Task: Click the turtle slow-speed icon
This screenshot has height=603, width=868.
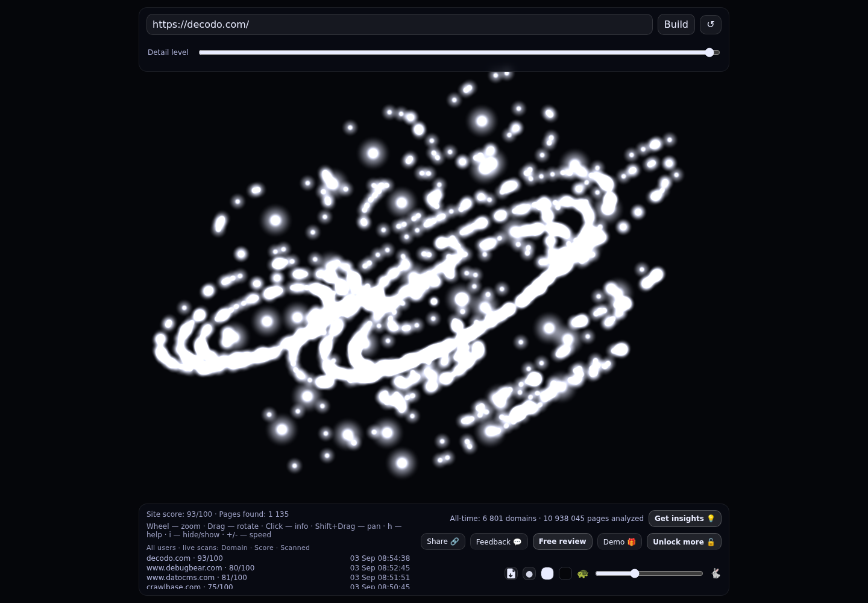Action: click(x=582, y=573)
